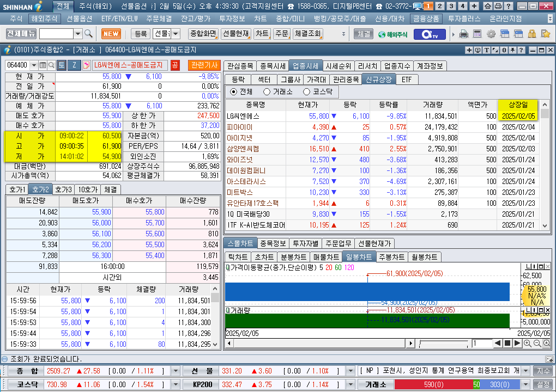This screenshot has width=556, height=392.
Task: Click the magnifier beside the top search box
Action: tap(89, 34)
